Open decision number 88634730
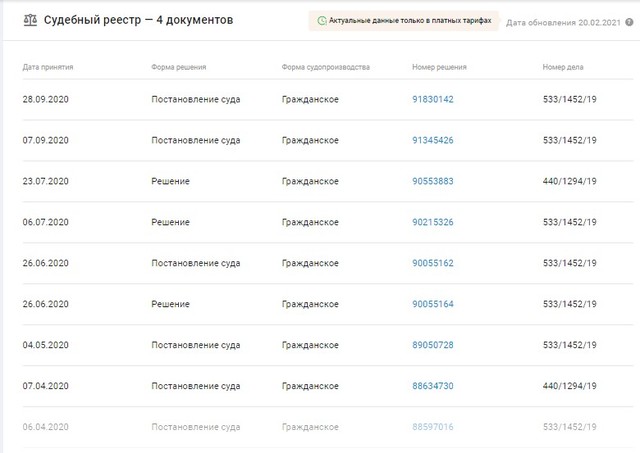 (x=433, y=386)
